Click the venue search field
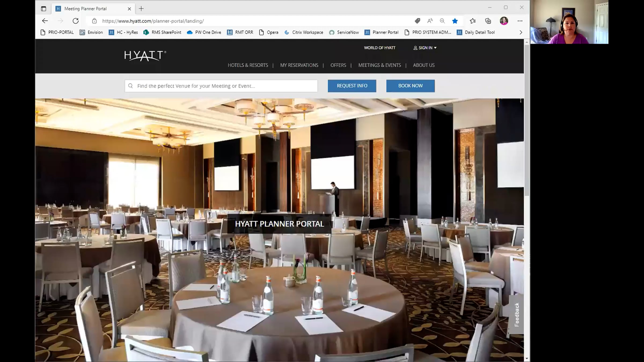 (221, 86)
